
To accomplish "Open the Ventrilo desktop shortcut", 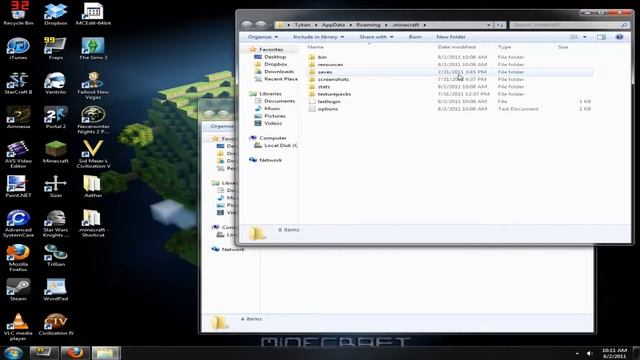I will (56, 83).
